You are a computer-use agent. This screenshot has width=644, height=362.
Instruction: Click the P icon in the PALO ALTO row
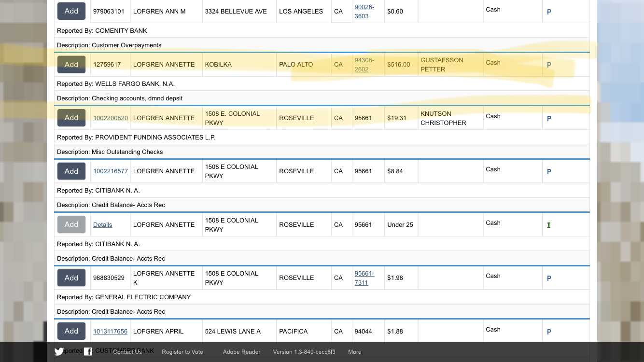pos(549,65)
